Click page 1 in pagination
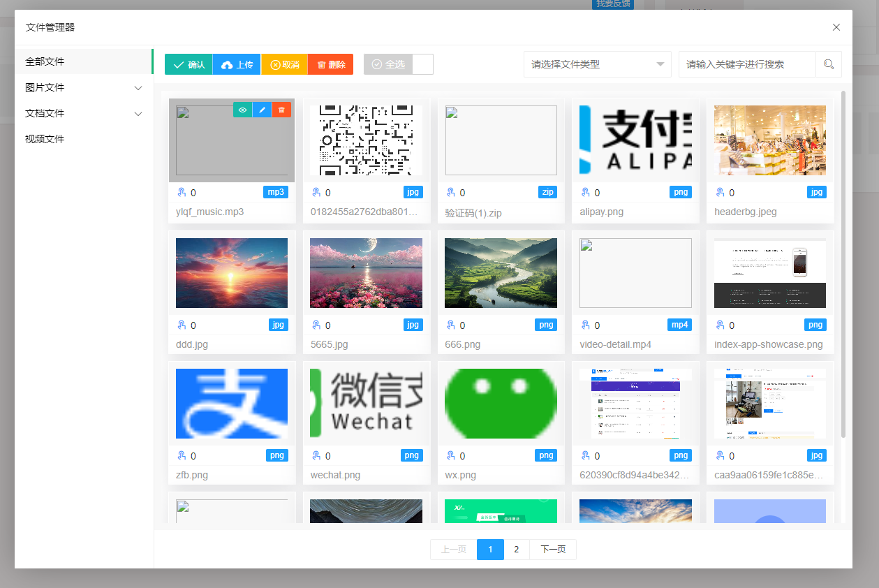Viewport: 879px width, 588px height. [490, 550]
